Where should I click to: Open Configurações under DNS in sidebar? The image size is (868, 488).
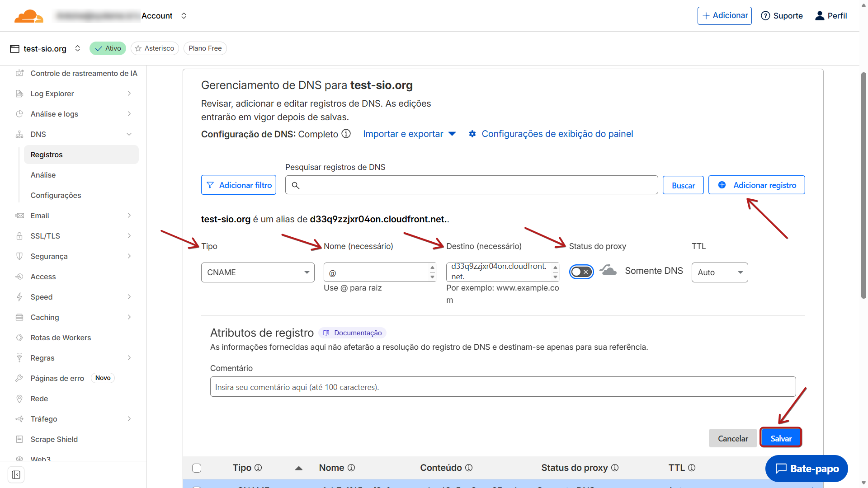[x=56, y=195]
